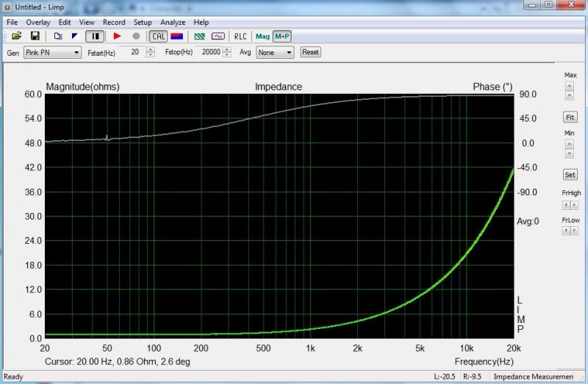Open the Analyze menu
This screenshot has width=588, height=384.
point(173,22)
